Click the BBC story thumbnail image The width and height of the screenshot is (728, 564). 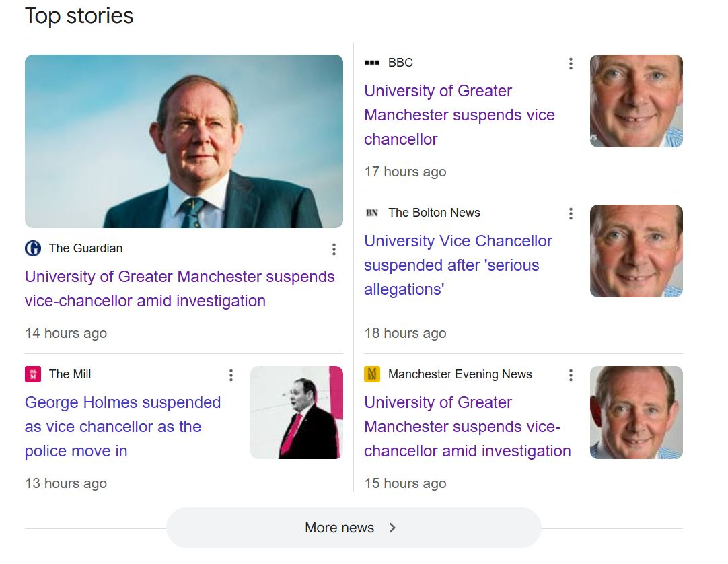tap(636, 101)
